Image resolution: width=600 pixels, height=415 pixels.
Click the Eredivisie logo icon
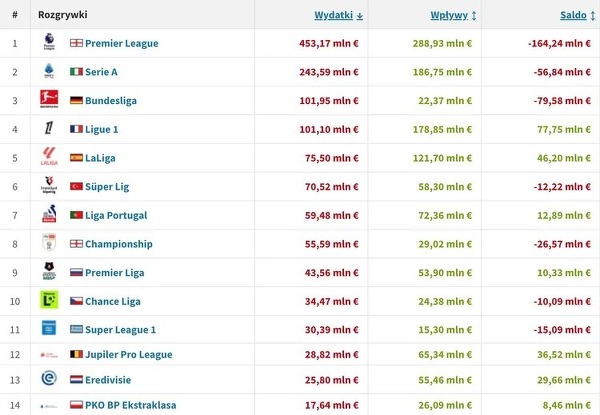click(48, 379)
